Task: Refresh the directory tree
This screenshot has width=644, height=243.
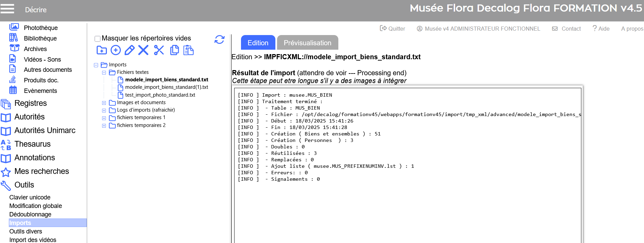Action: pyautogui.click(x=220, y=39)
